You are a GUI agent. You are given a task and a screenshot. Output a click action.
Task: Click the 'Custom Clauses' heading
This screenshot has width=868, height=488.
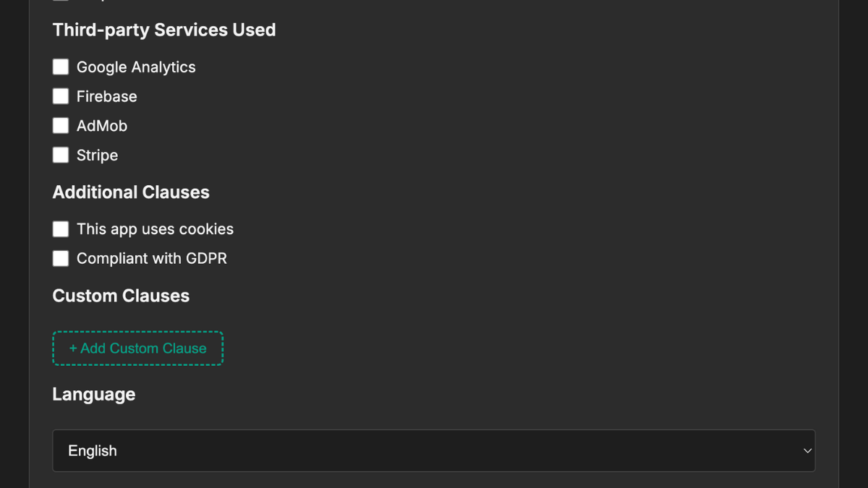(x=121, y=296)
